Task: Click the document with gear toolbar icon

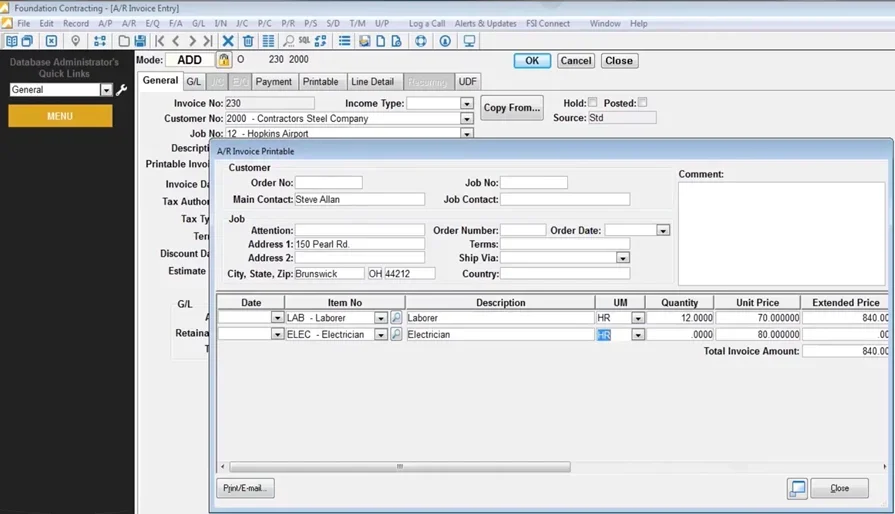Action: [x=396, y=41]
